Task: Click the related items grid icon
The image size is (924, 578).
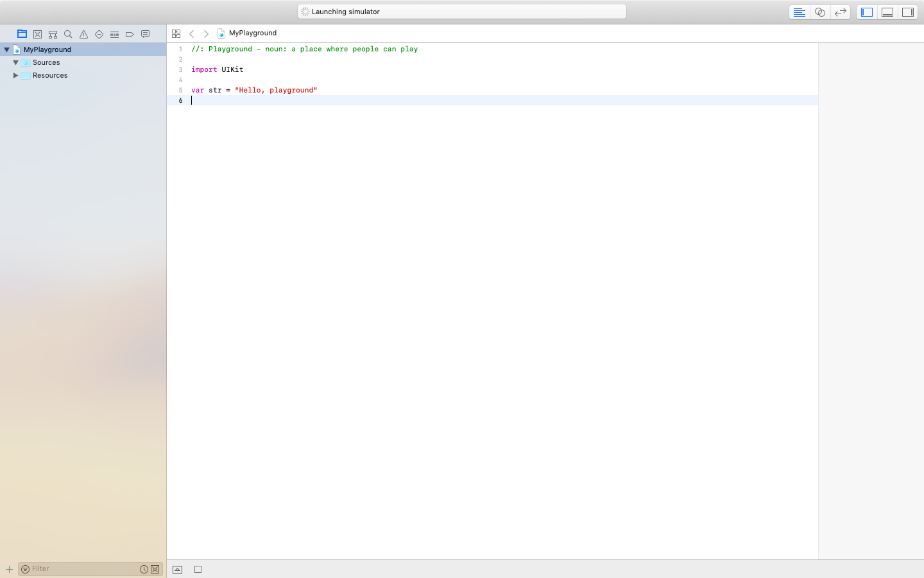Action: click(176, 33)
